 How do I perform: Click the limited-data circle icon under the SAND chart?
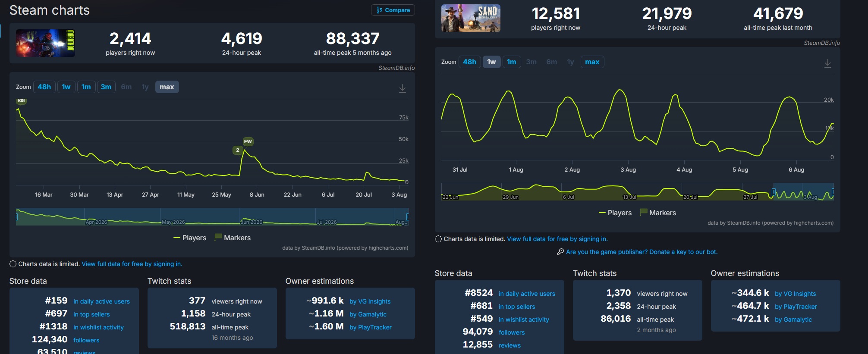pos(438,239)
